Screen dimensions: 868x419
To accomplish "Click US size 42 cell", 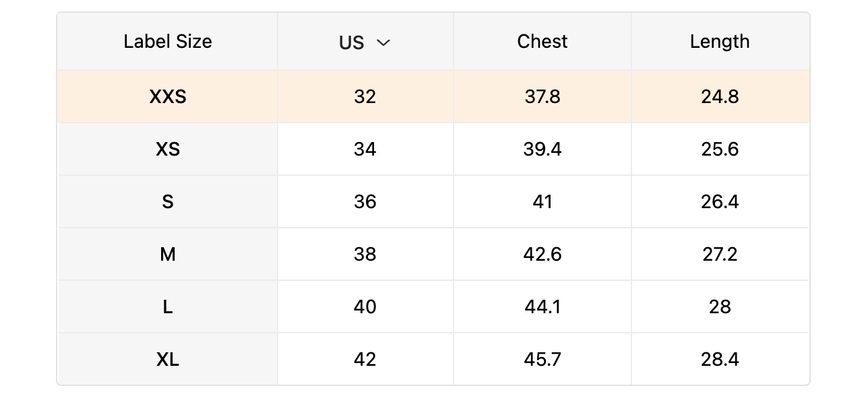I will (365, 360).
